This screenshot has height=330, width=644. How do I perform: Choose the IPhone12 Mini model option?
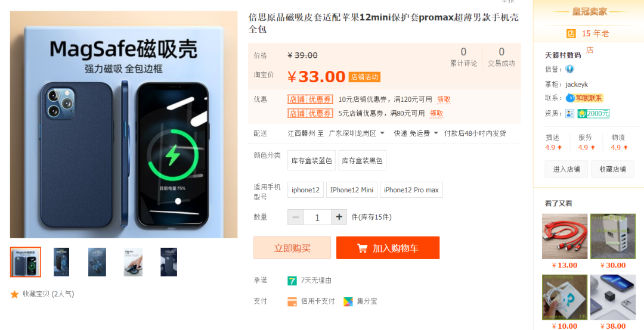pos(352,189)
